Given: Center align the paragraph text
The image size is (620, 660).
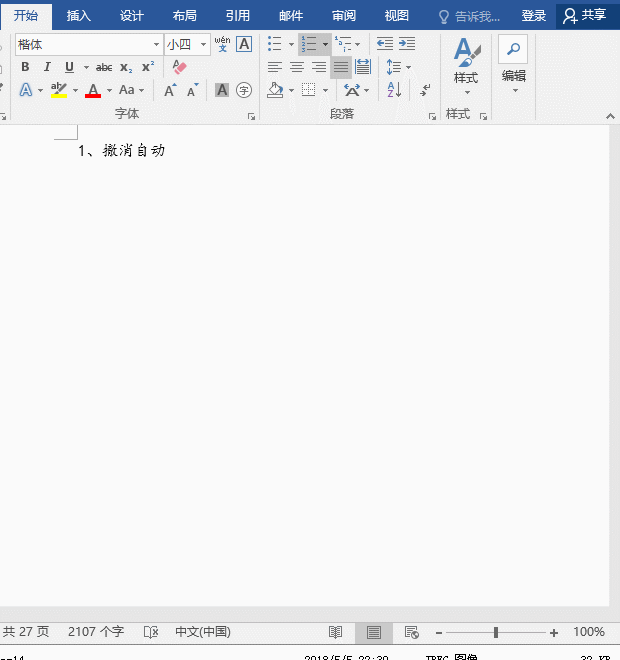Looking at the screenshot, I should 297,67.
